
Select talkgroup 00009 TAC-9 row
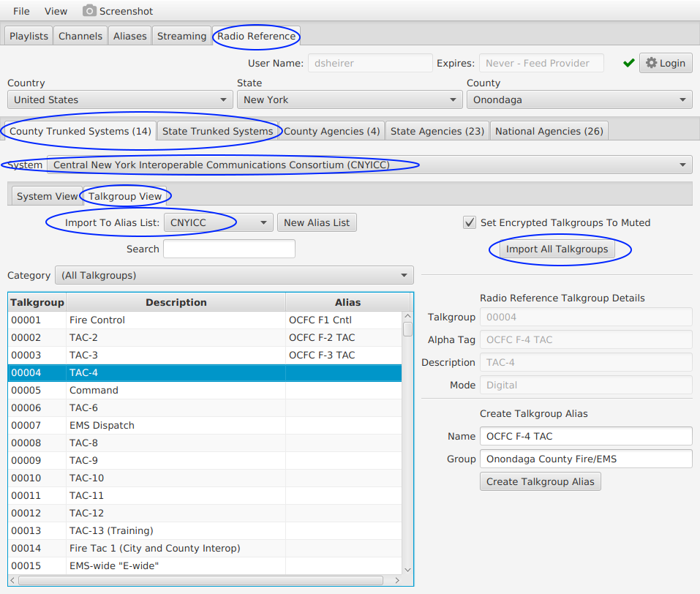[205, 460]
